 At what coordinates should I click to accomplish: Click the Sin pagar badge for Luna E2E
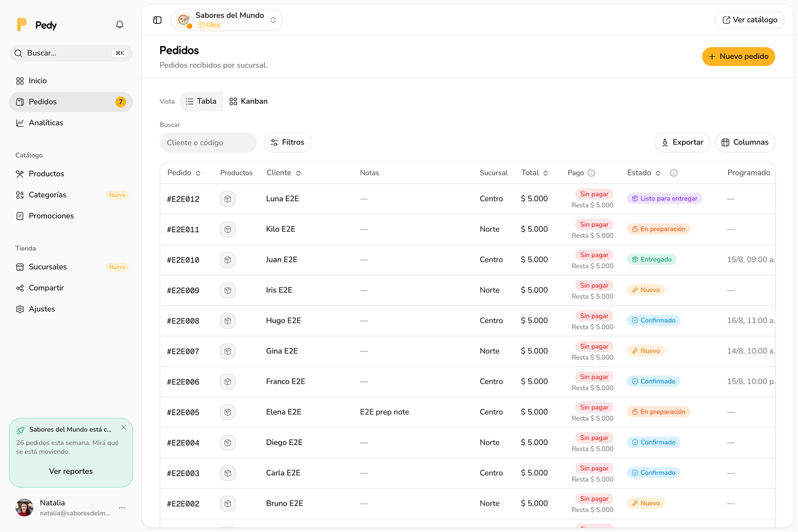(594, 194)
